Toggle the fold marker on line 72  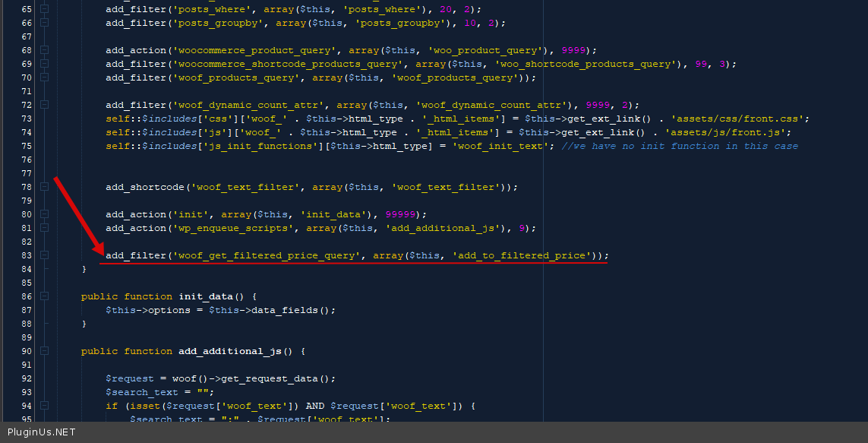coord(44,105)
